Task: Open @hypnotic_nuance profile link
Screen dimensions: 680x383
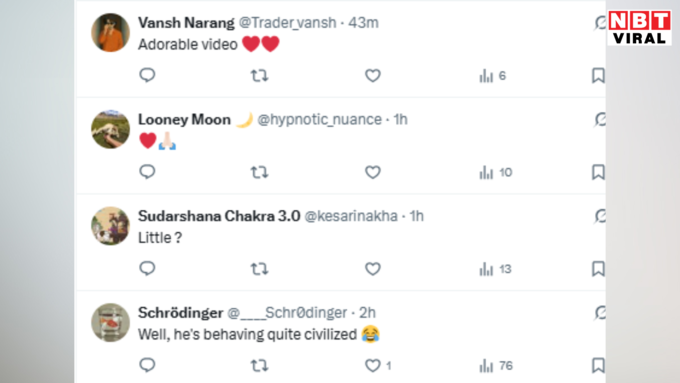Action: 320,119
